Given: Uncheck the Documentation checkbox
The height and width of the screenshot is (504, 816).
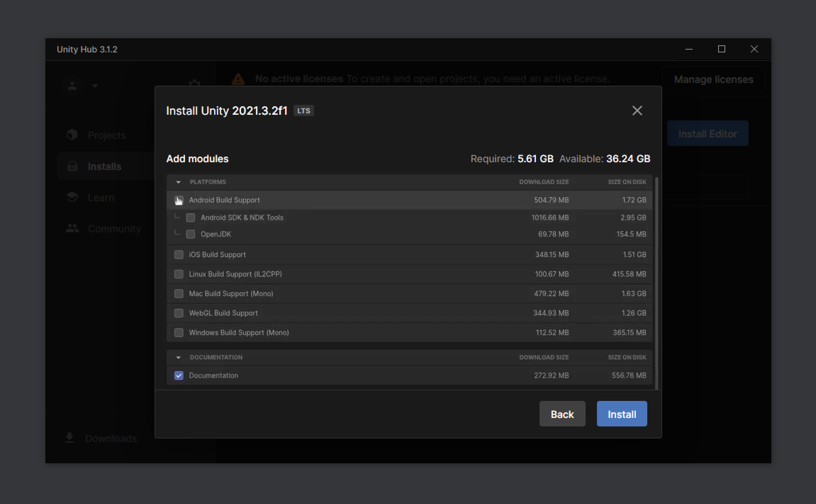Looking at the screenshot, I should coord(179,375).
